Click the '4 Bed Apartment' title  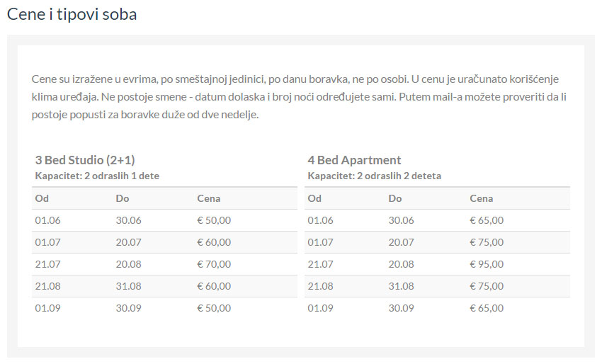pos(354,160)
